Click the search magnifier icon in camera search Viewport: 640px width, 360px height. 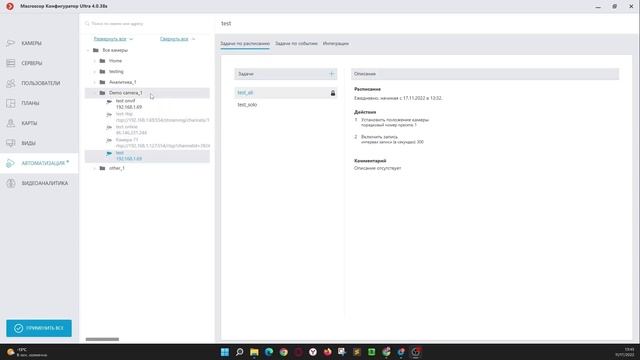click(87, 24)
